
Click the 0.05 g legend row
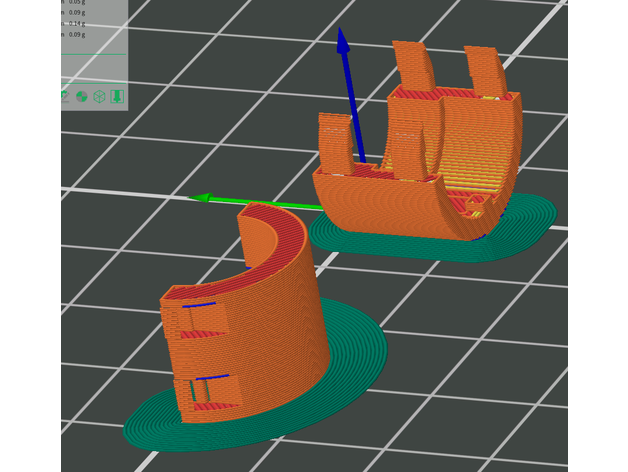click(x=78, y=3)
